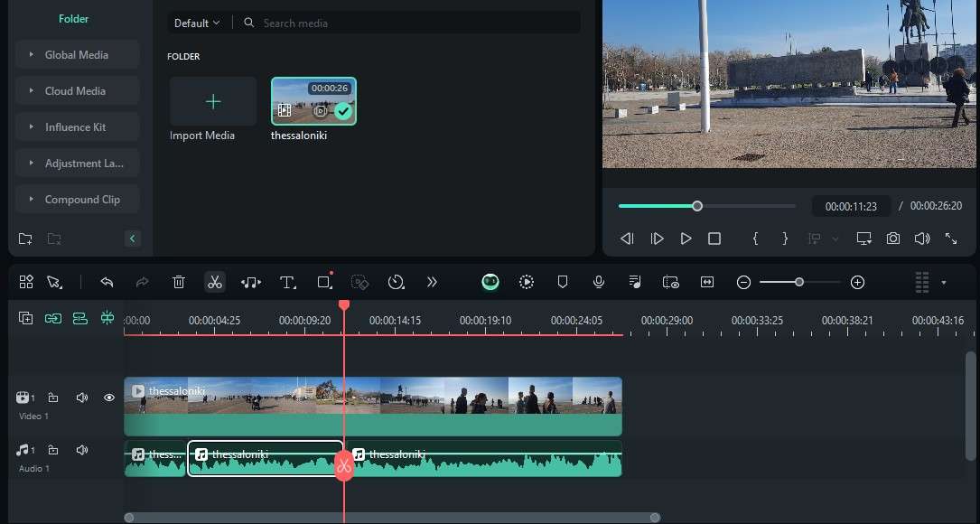Add a new track to timeline
980x524 pixels.
point(25,318)
